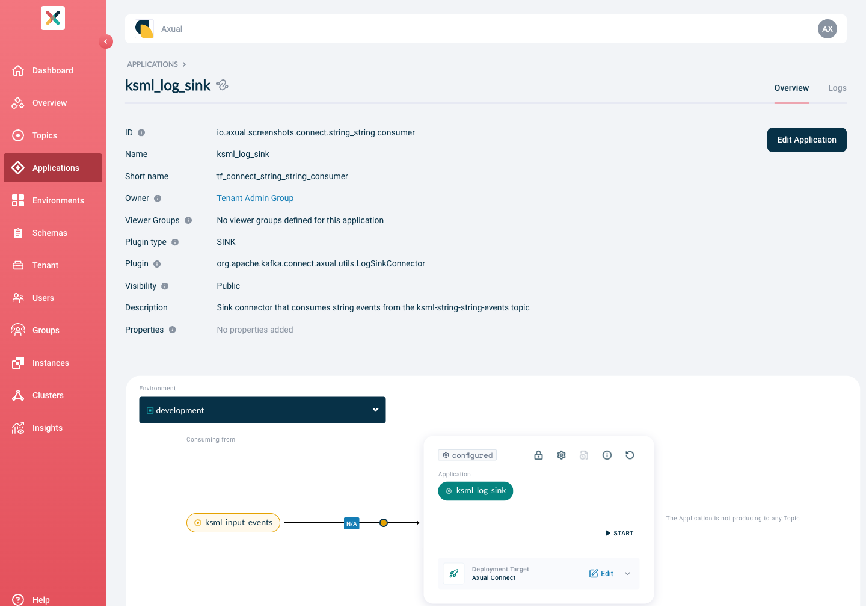Click the Users people icon
This screenshot has height=616, width=866.
(x=18, y=298)
